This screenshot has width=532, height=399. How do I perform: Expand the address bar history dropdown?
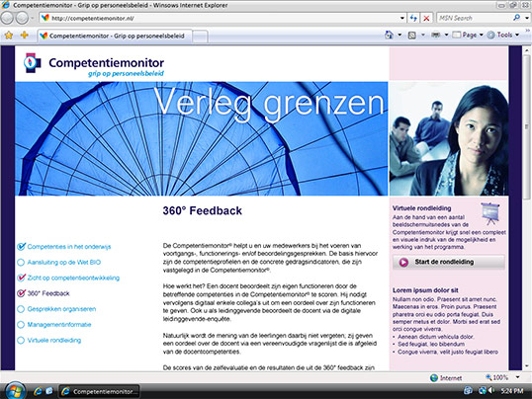coord(402,18)
